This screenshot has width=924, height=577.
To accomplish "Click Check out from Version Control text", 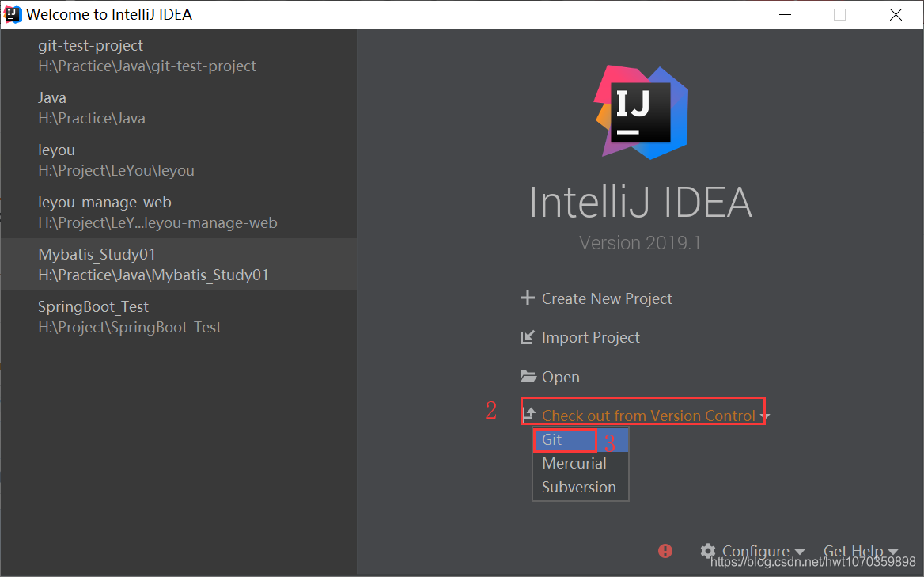I will [648, 416].
